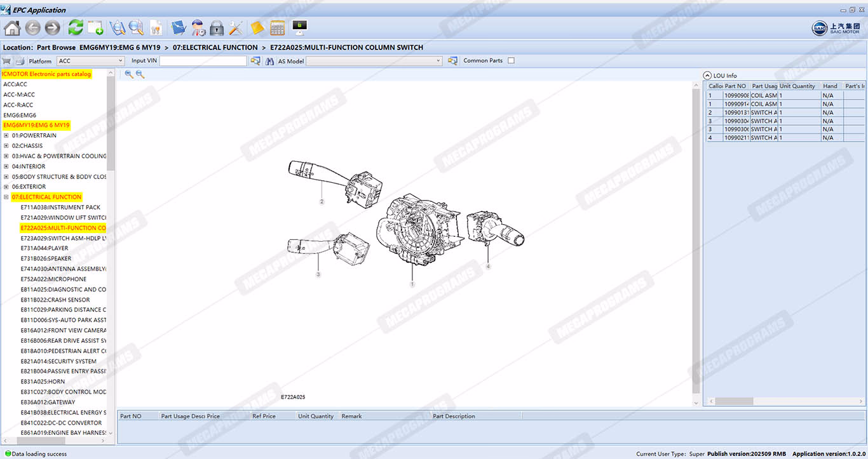Image resolution: width=868 pixels, height=459 pixels.
Task: Click the Home icon in toolbar
Action: 12,28
